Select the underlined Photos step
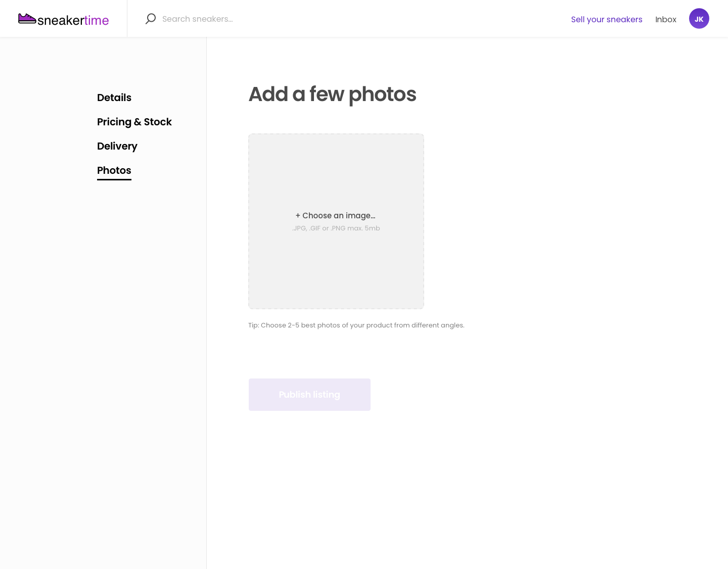This screenshot has height=569, width=728. (x=114, y=170)
